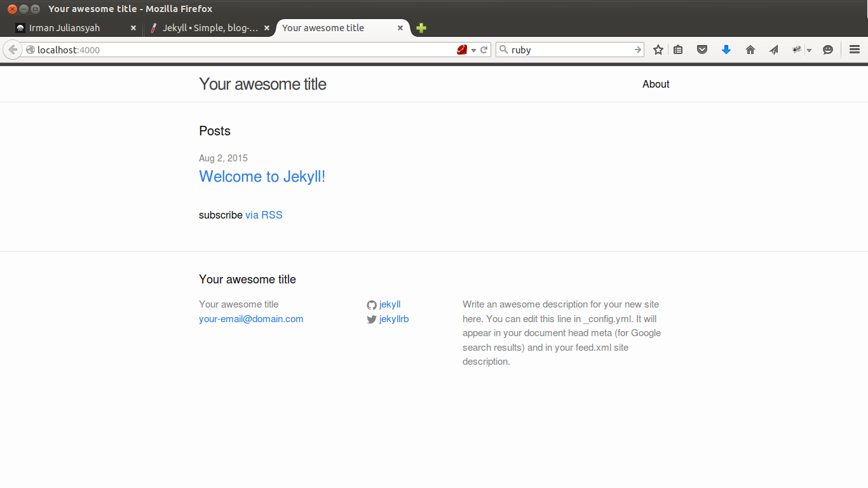Close the Irman Juliansyah tab
This screenshot has height=488, width=868.
pyautogui.click(x=133, y=28)
